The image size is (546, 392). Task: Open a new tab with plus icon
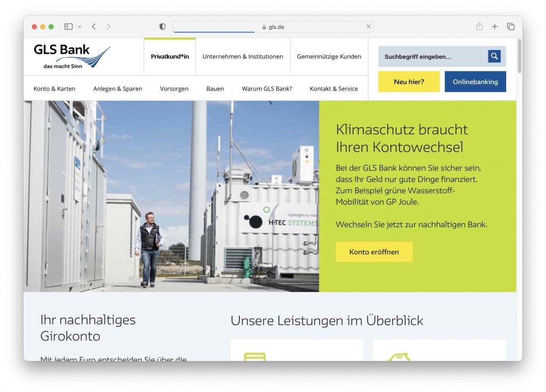coord(495,27)
